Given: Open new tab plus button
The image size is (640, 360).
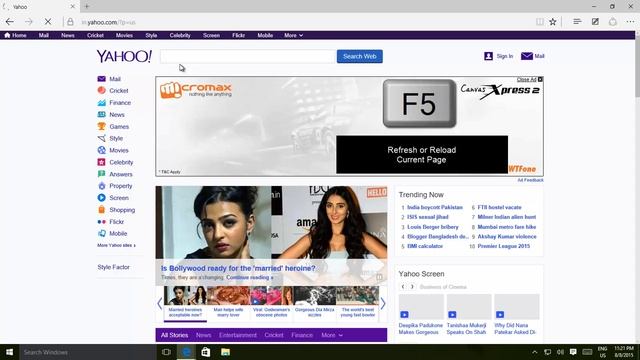Looking at the screenshot, I should click(87, 6).
